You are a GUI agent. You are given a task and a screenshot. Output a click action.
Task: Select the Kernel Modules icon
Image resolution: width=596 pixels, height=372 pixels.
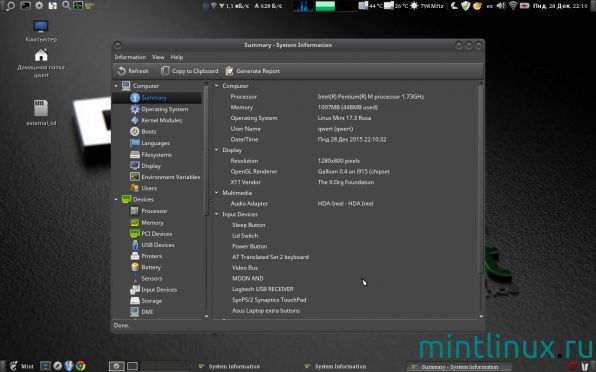click(x=135, y=120)
